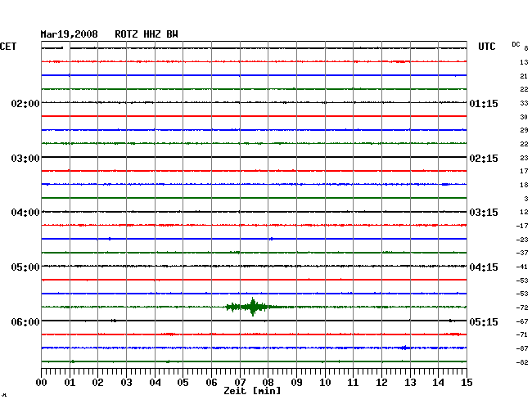Select minute 11 on the time axis

(x=353, y=382)
